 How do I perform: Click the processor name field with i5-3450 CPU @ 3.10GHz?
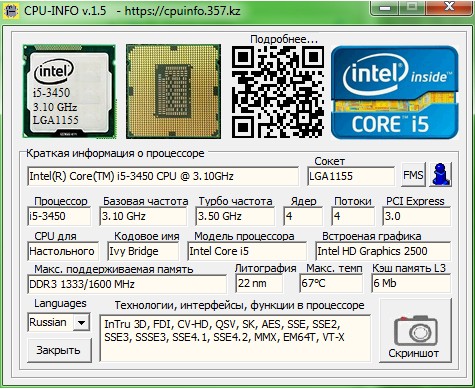pyautogui.click(x=163, y=176)
